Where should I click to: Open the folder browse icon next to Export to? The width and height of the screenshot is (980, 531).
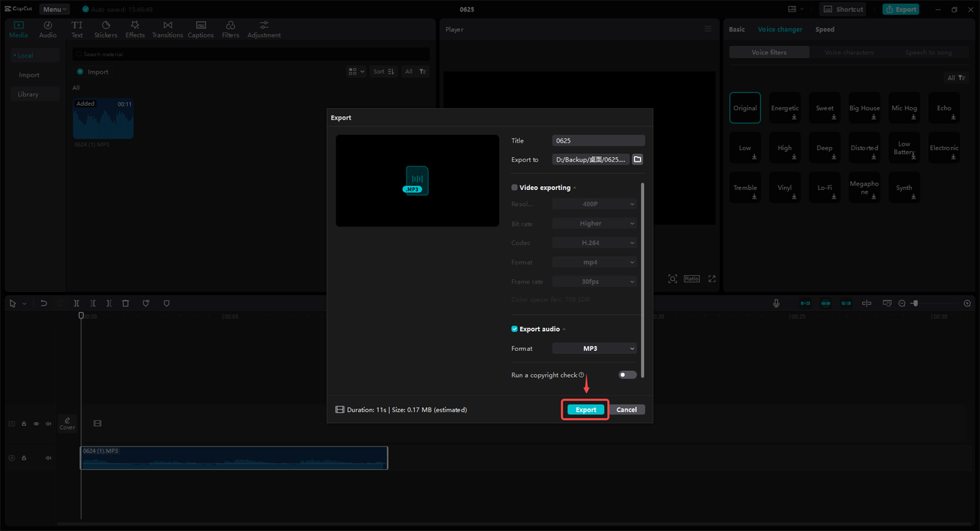tap(637, 159)
